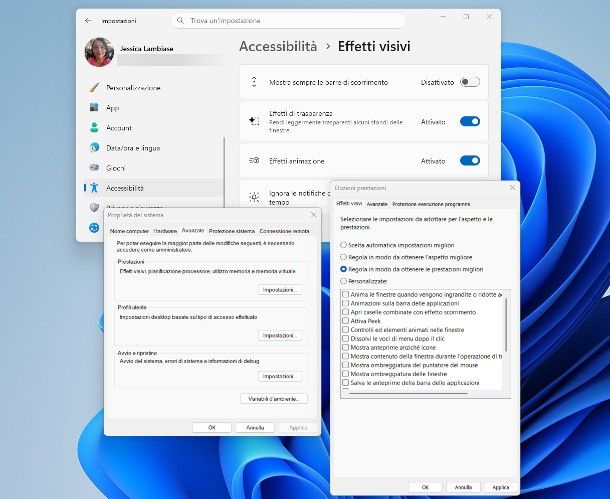Select the Giochi controller icon
Viewport: 610px width, 499px height.
point(94,168)
